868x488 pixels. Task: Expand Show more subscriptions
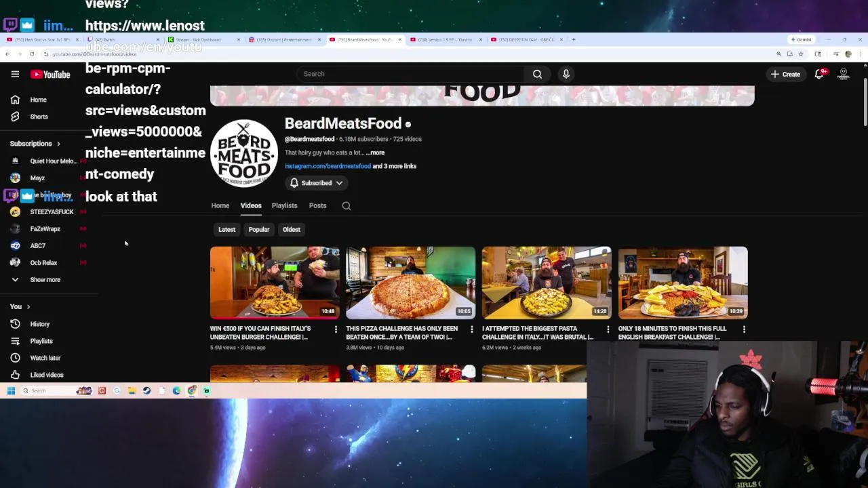45,279
